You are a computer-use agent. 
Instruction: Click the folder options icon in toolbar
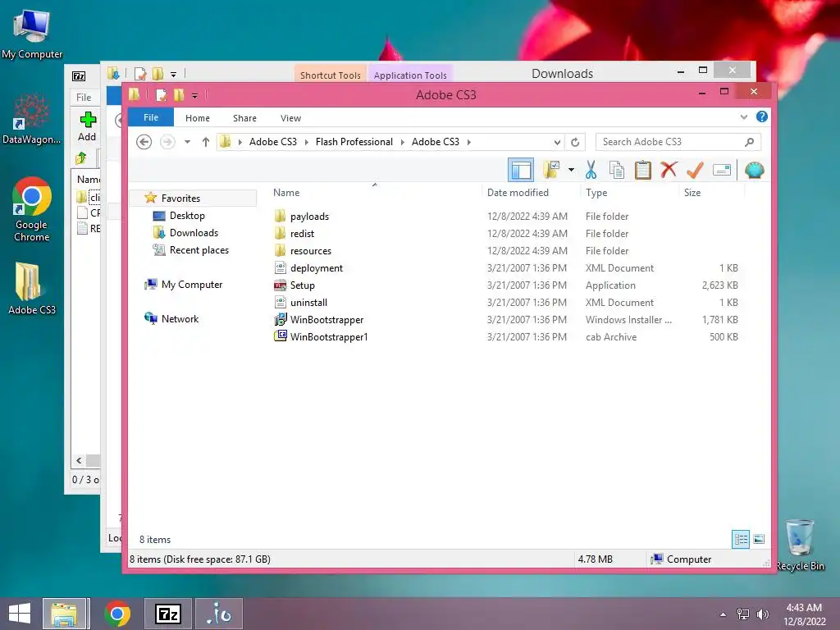[x=550, y=171]
